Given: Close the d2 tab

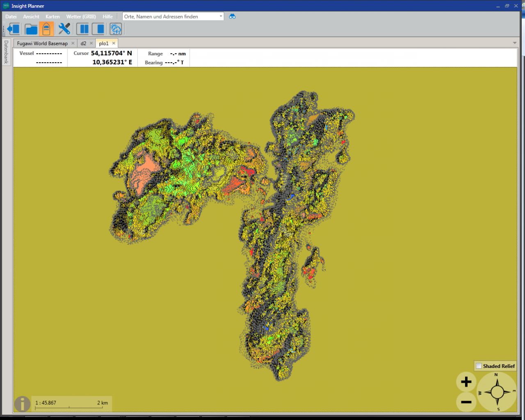Looking at the screenshot, I should pyautogui.click(x=91, y=43).
